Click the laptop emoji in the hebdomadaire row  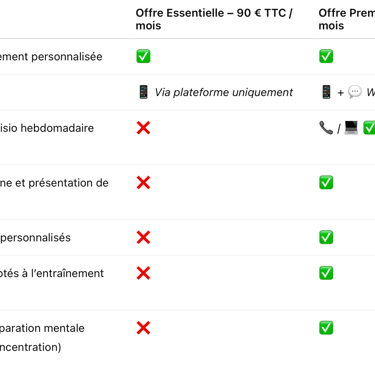[x=351, y=128]
